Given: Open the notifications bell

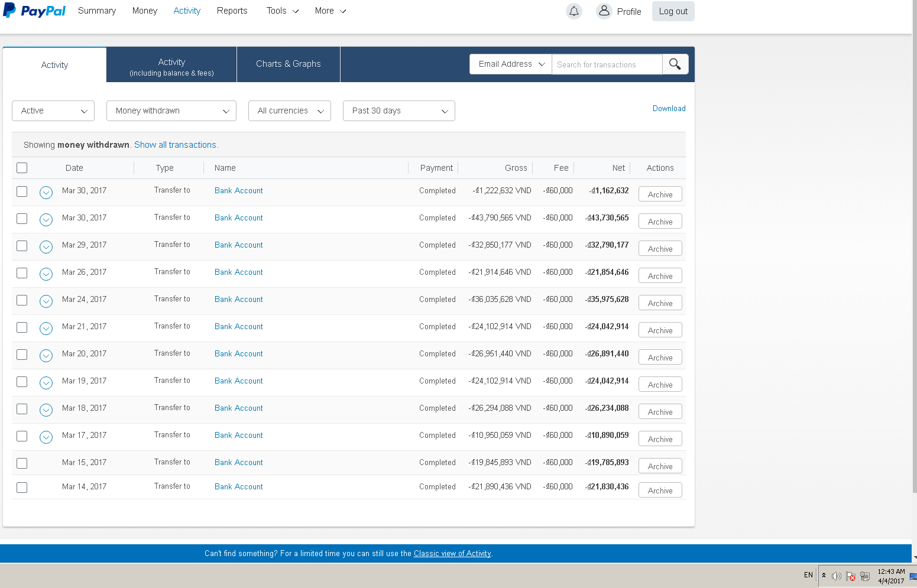Looking at the screenshot, I should [573, 11].
